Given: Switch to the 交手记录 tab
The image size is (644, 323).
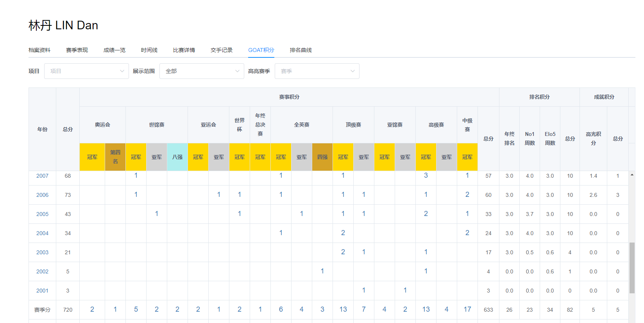Looking at the screenshot, I should point(222,50).
